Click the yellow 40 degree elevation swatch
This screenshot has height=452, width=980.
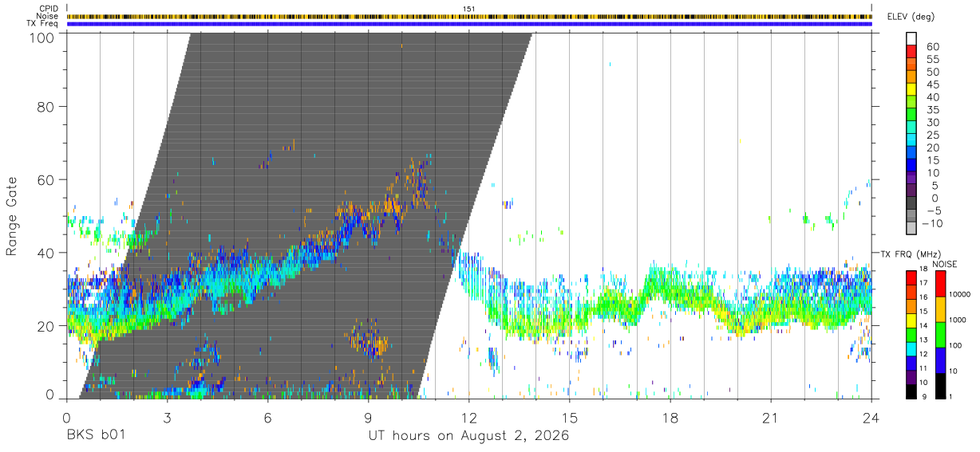[x=911, y=89]
